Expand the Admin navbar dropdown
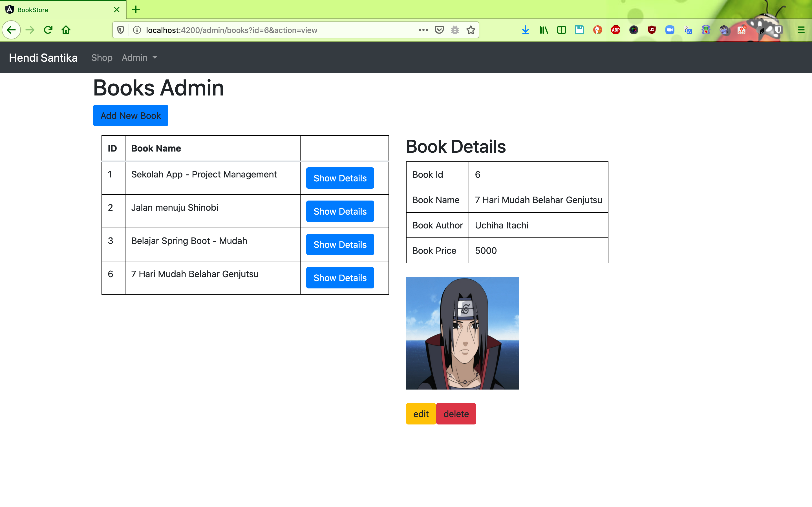 (139, 58)
